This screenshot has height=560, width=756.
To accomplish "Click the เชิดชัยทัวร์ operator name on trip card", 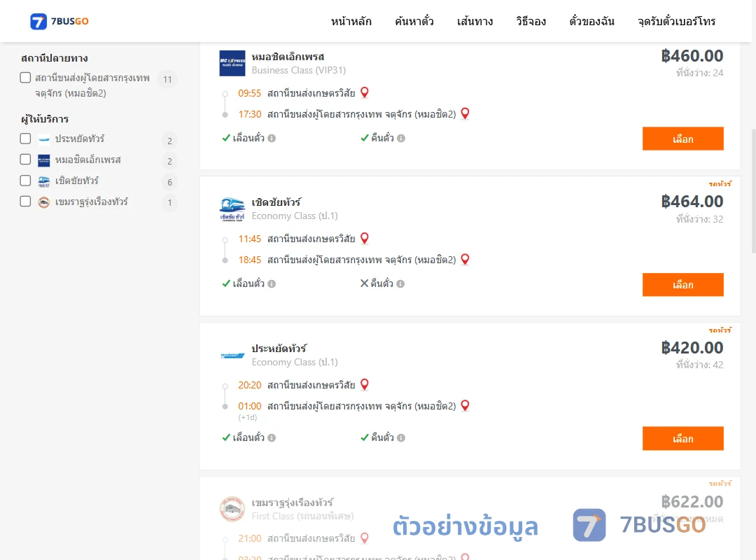I will 276,202.
